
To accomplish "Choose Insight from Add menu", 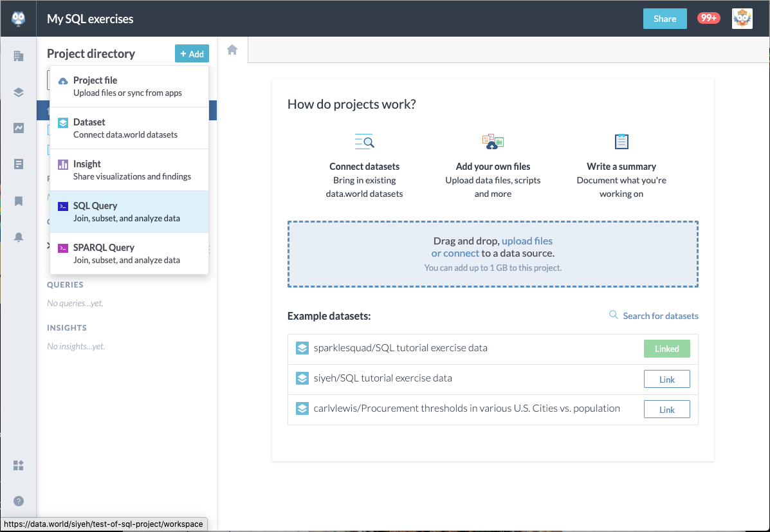I will point(129,170).
